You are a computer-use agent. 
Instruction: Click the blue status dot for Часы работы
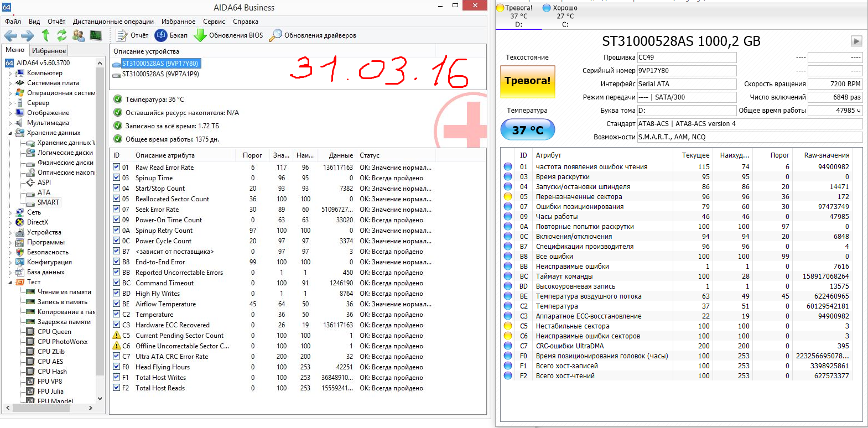point(508,216)
